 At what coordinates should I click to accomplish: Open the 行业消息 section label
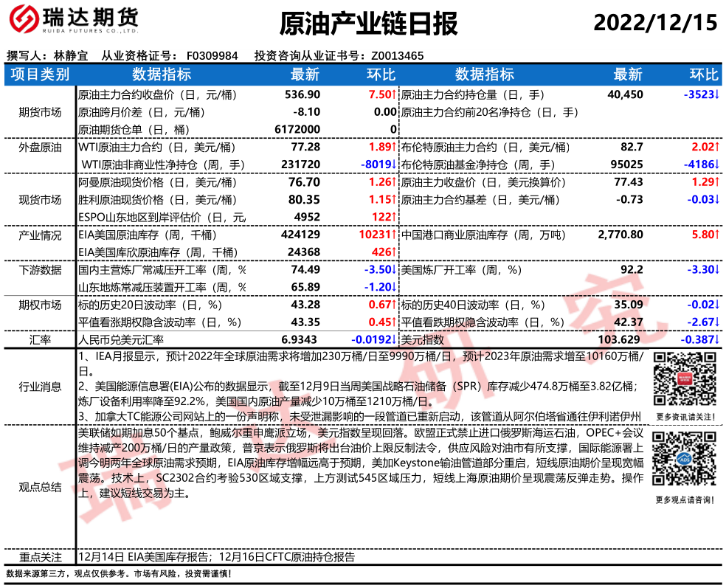coord(40,387)
